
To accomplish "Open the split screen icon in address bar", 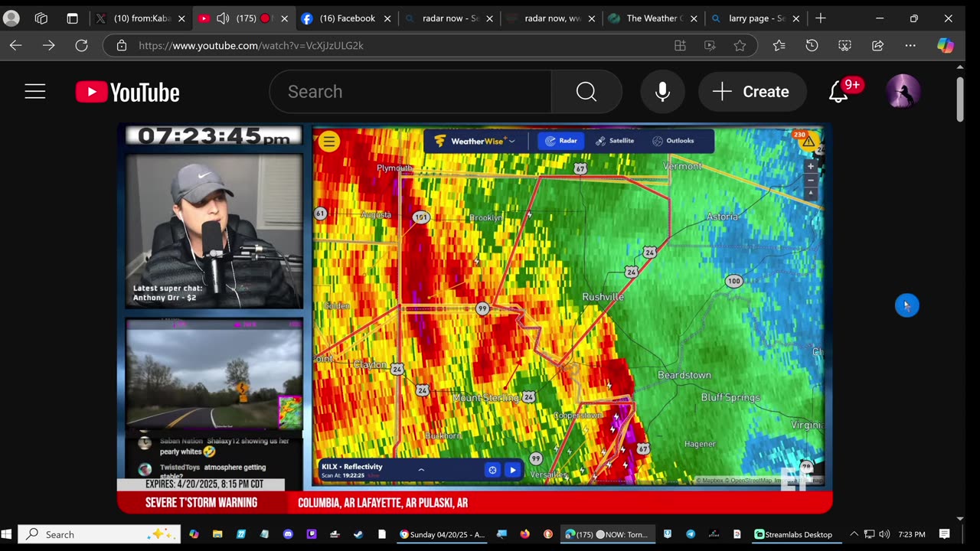I will coord(680,46).
